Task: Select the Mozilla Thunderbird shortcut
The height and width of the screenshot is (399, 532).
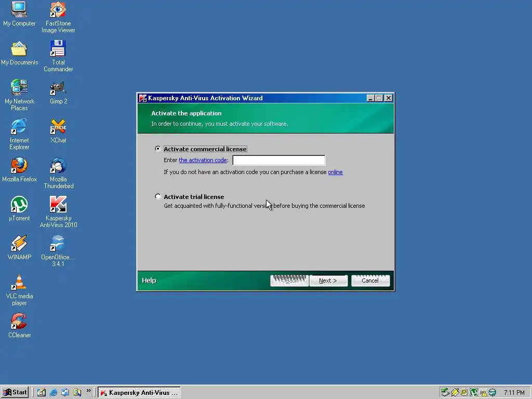Action: pyautogui.click(x=58, y=173)
